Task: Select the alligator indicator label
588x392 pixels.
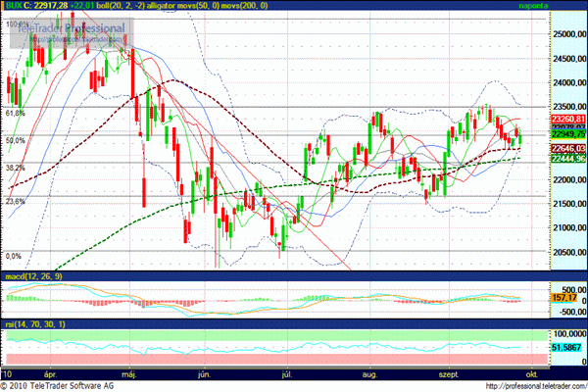Action: (172, 6)
